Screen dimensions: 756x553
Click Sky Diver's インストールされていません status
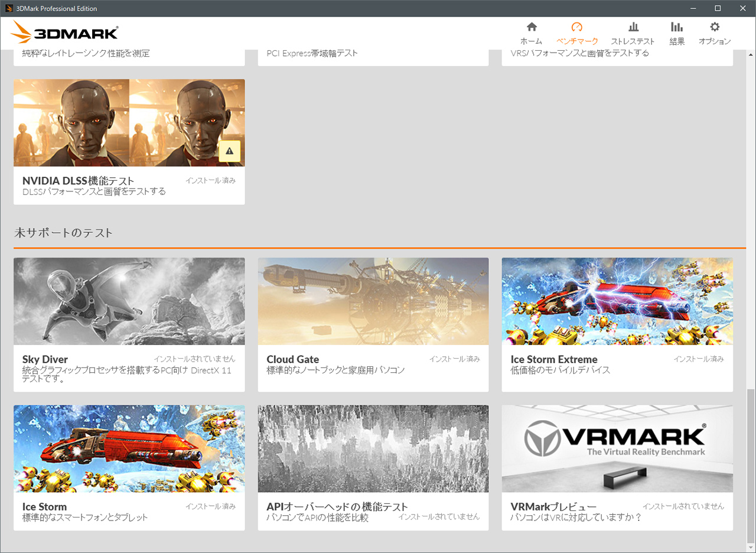(194, 359)
